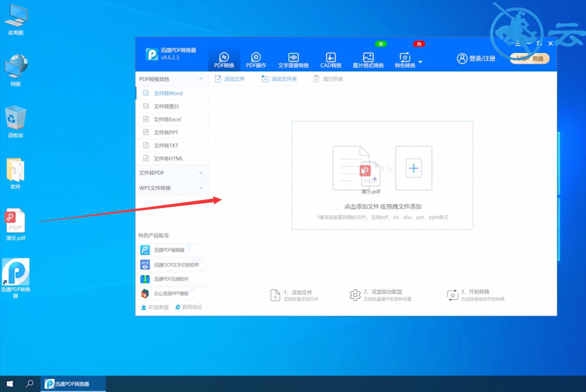Expand the dropdown arrow beside 特色转换
The height and width of the screenshot is (392, 586).
click(420, 62)
